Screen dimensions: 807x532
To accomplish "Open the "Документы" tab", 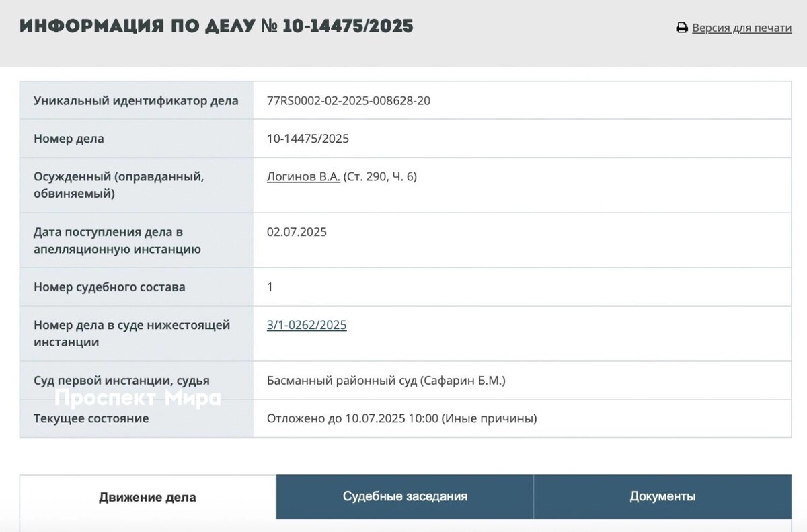I will tap(662, 496).
